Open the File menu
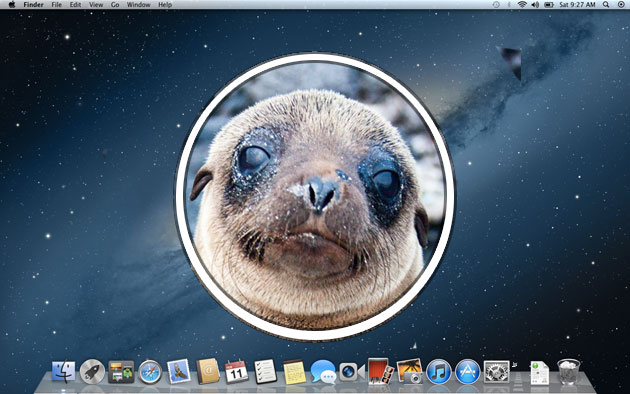The image size is (630, 394). tap(57, 5)
